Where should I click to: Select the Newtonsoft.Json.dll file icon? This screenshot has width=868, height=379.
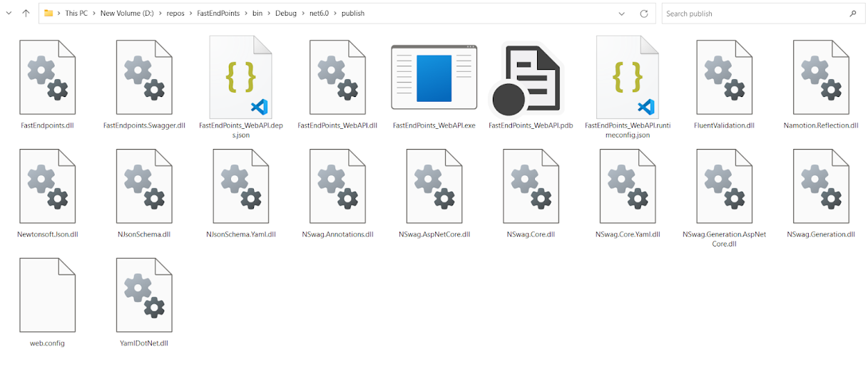click(47, 187)
